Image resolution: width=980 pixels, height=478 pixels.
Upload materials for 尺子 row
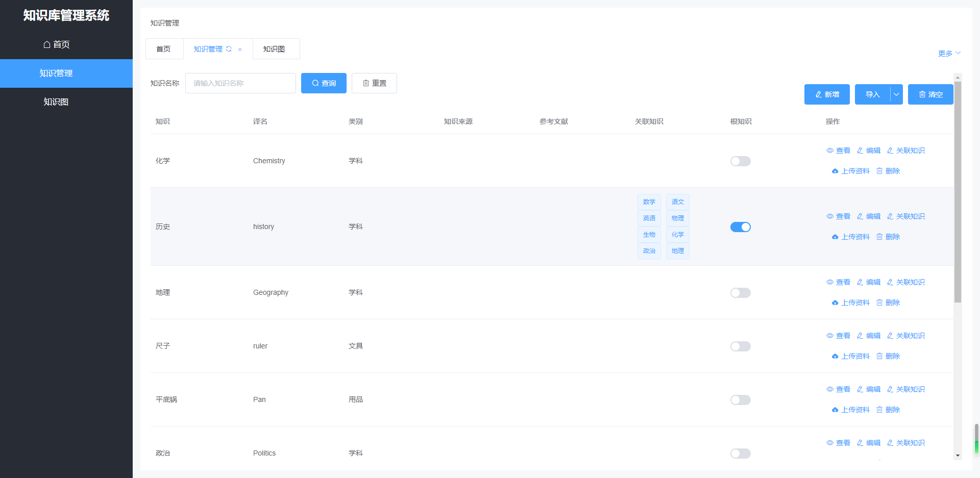(x=850, y=356)
